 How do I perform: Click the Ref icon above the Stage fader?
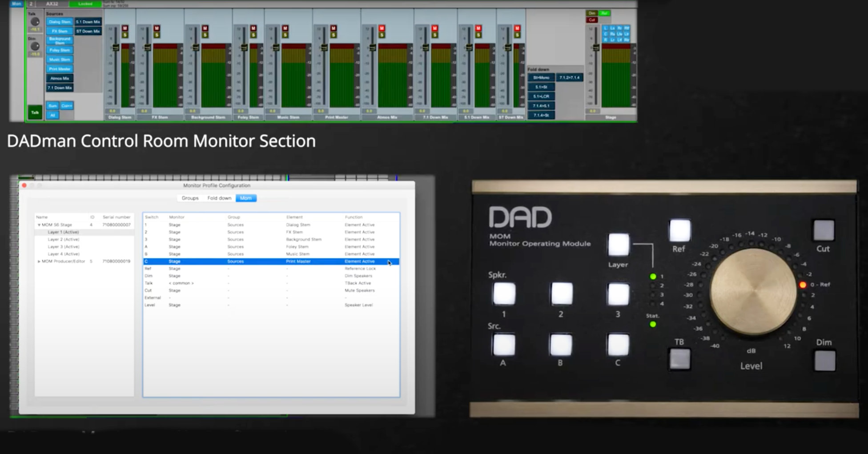coord(606,14)
